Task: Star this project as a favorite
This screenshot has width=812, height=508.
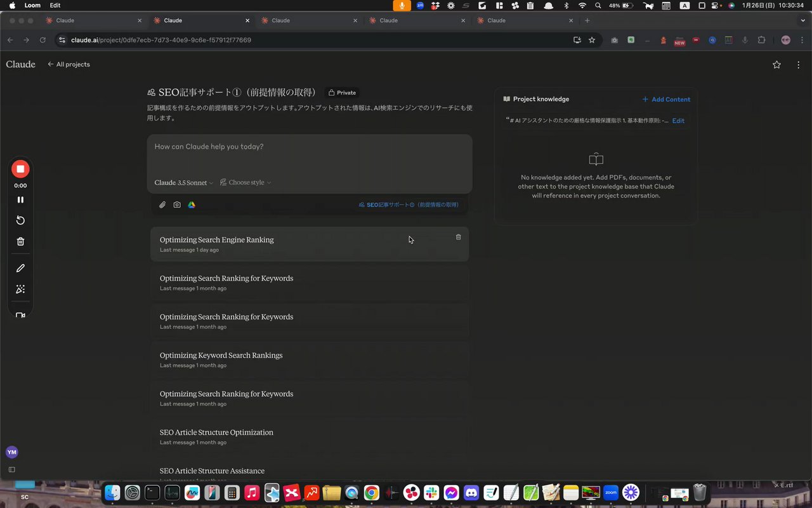Action: point(777,64)
